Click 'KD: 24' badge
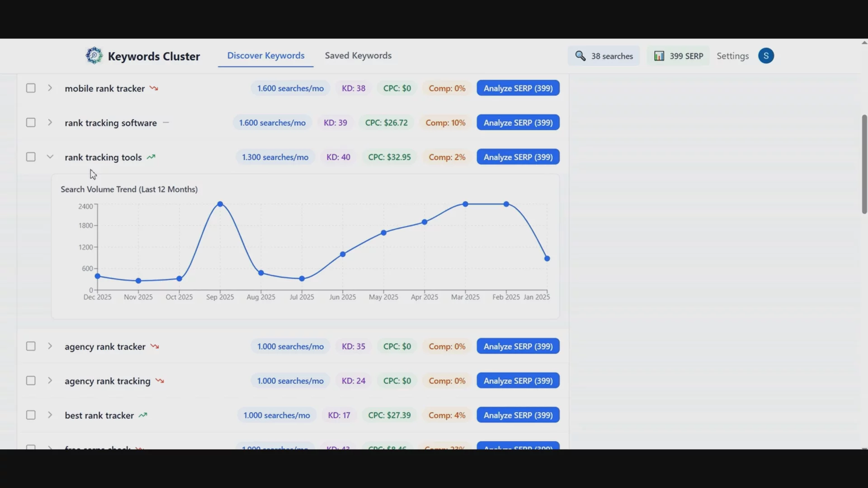Image resolution: width=868 pixels, height=488 pixels. pos(354,381)
